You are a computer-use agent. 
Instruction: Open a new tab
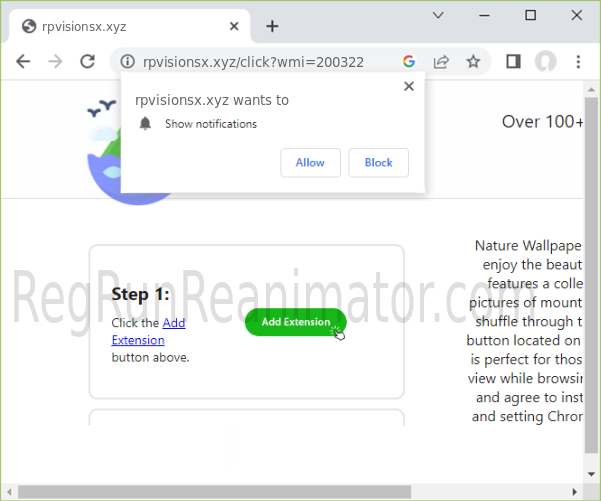[x=272, y=26]
